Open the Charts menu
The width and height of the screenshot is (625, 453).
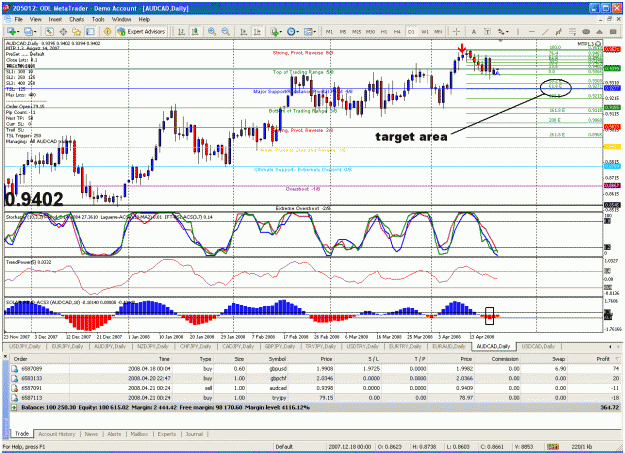(x=77, y=19)
